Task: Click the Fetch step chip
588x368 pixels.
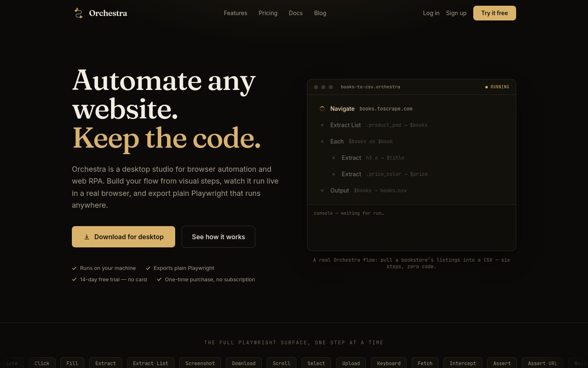Action: (x=425, y=363)
